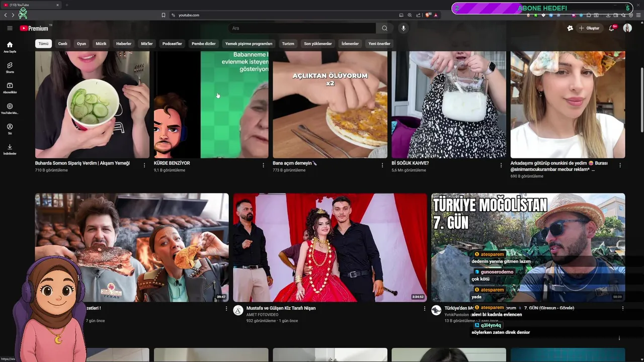Select the İzlenenler filter chip

[350, 44]
